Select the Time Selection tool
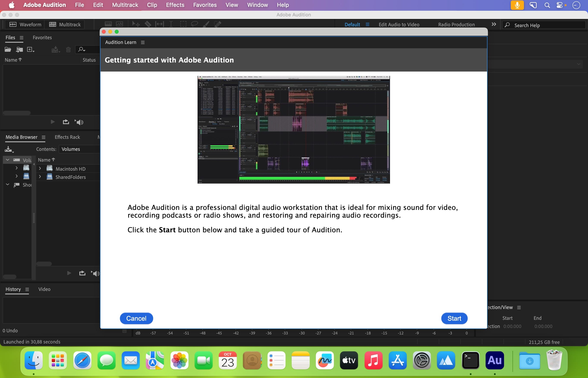The width and height of the screenshot is (588, 378). (171, 24)
